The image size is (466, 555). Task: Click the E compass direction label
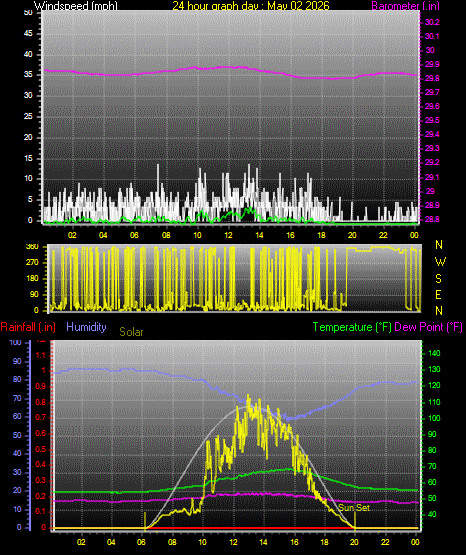point(438,294)
